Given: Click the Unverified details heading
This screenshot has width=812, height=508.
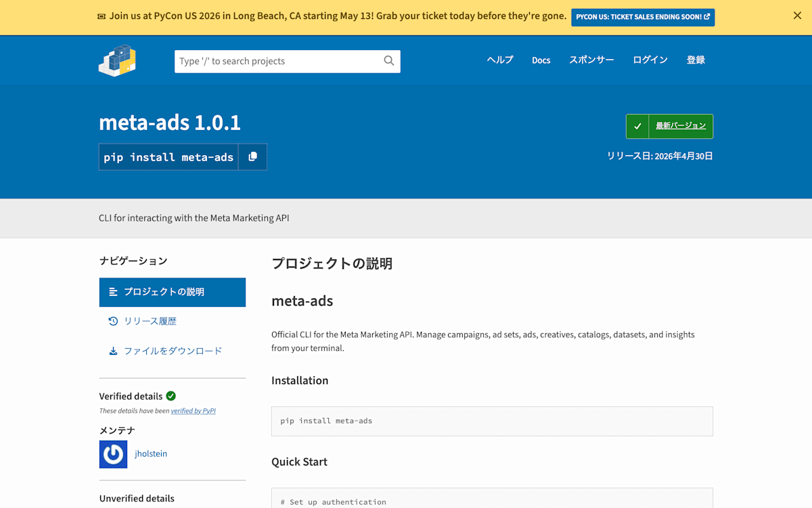Looking at the screenshot, I should 137,499.
